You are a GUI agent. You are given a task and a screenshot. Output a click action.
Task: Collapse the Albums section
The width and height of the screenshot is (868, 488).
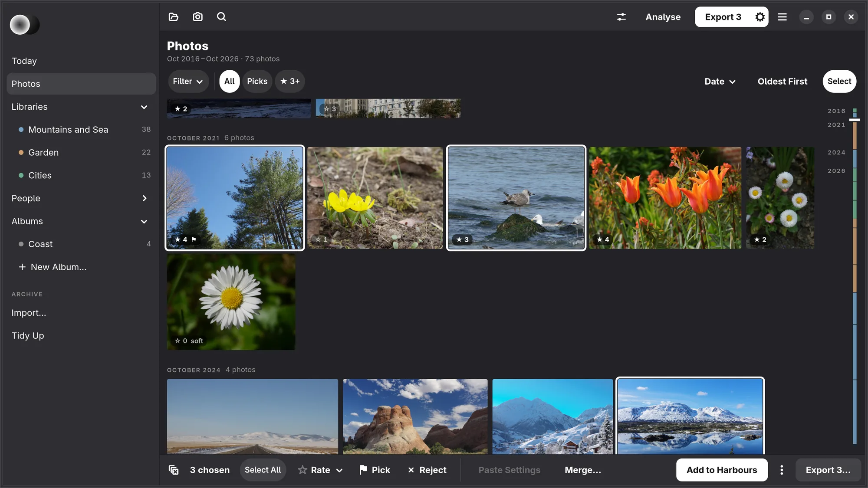point(144,221)
